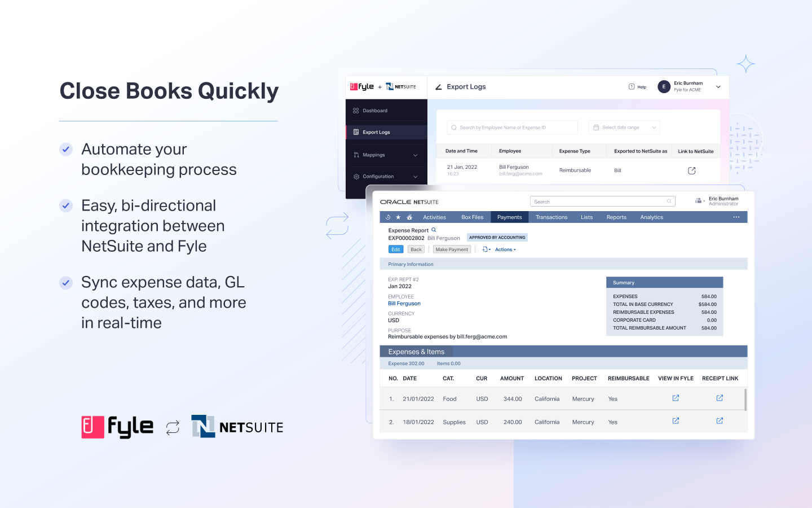Open the Activities menu
Viewport: 812px width, 508px height.
point(435,217)
